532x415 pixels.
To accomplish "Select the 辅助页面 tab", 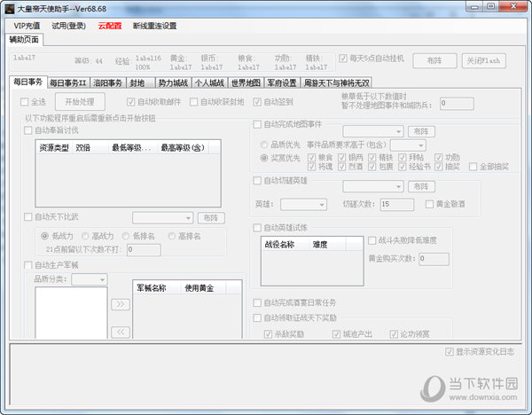I will [x=24, y=40].
